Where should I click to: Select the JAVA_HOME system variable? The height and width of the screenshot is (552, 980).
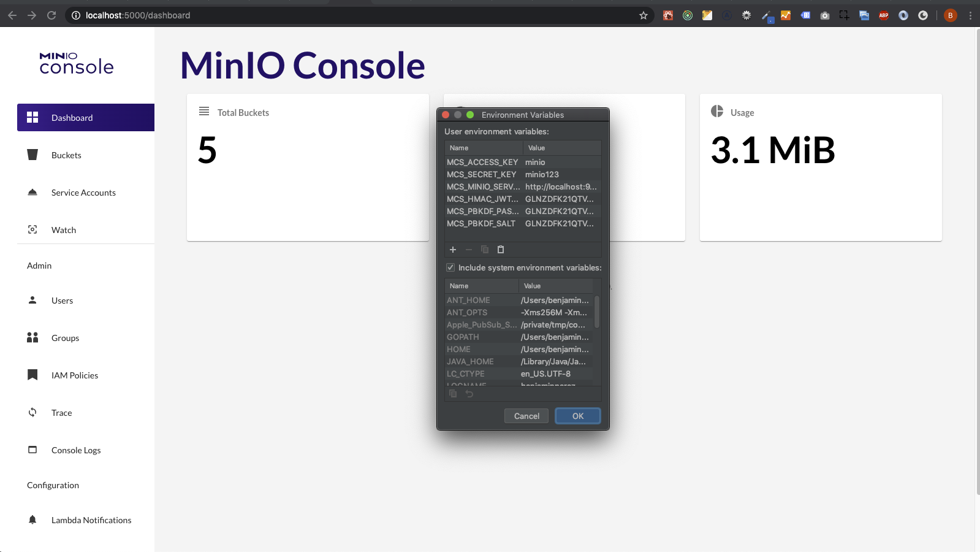(519, 361)
